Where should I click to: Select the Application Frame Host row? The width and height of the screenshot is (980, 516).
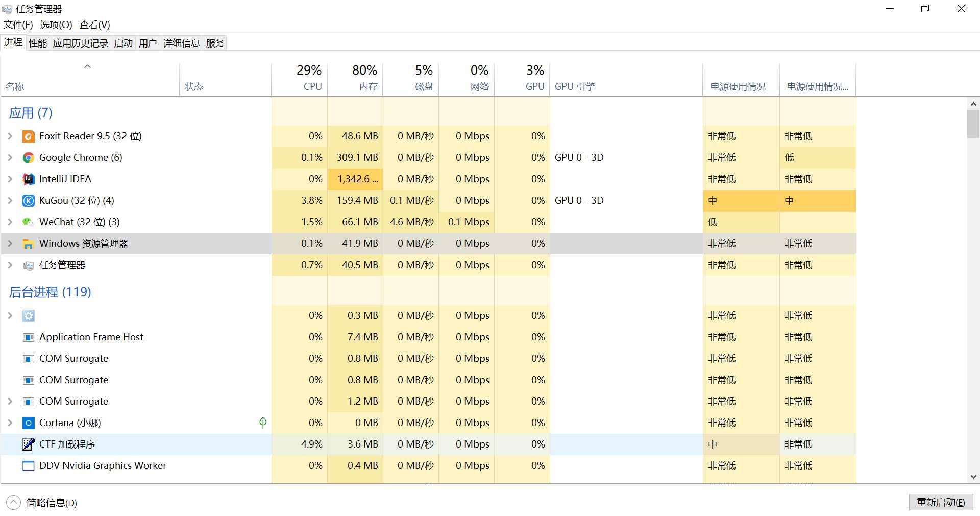(428, 337)
